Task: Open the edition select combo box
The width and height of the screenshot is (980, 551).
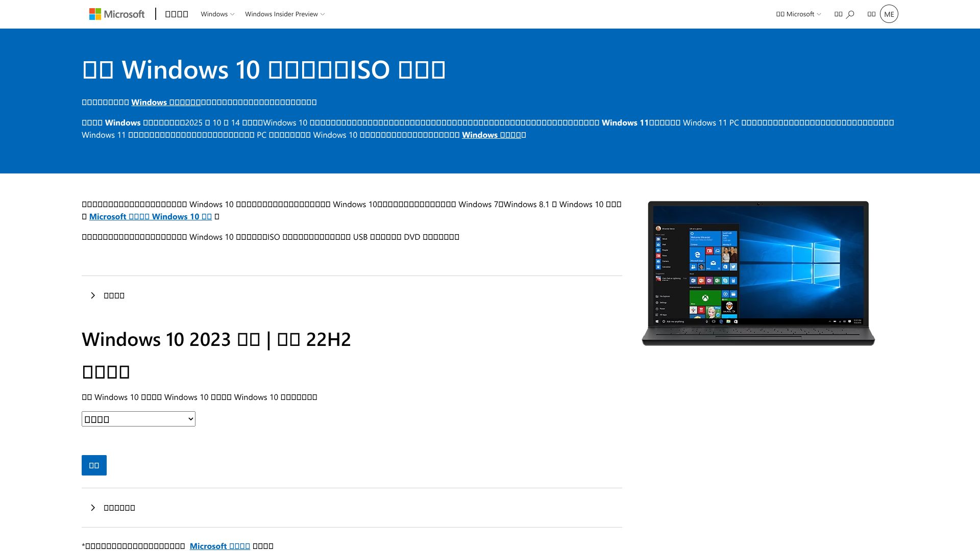Action: pos(138,419)
